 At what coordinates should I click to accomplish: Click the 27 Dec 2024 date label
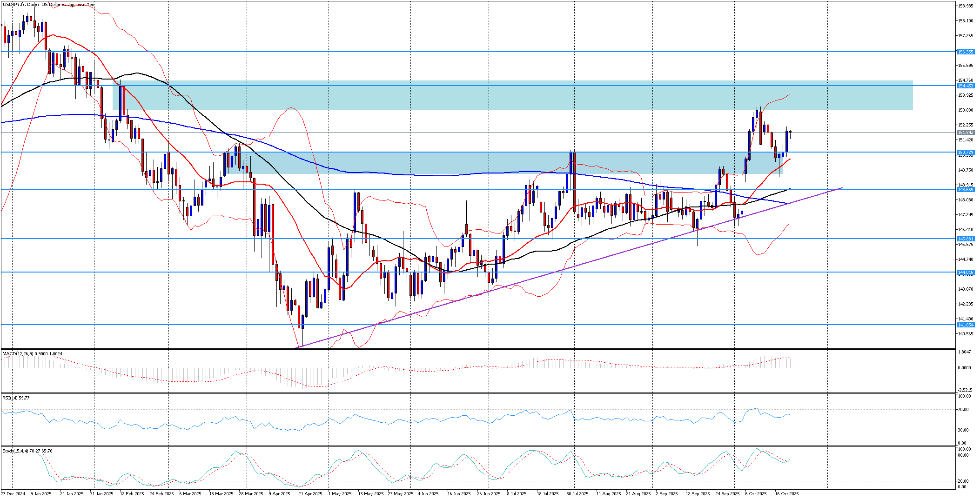(x=13, y=494)
